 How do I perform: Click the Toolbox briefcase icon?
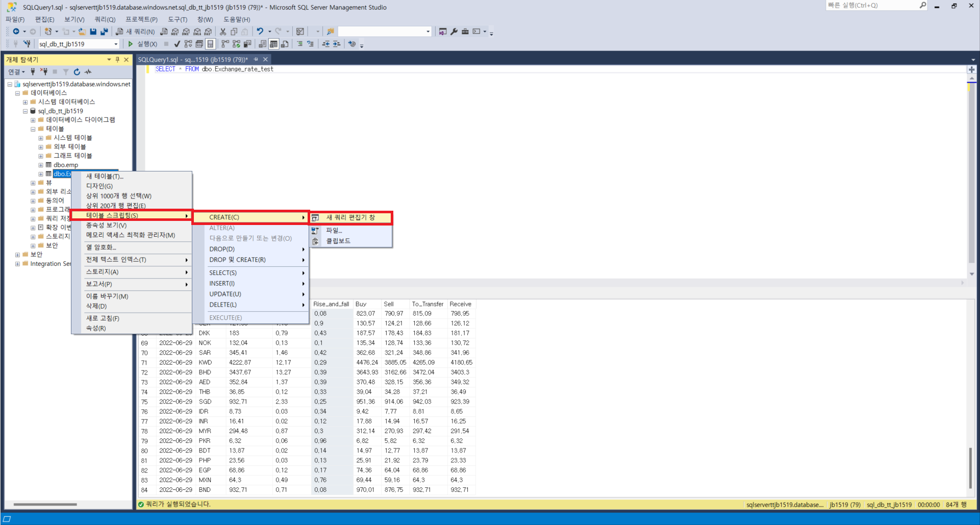pyautogui.click(x=465, y=32)
